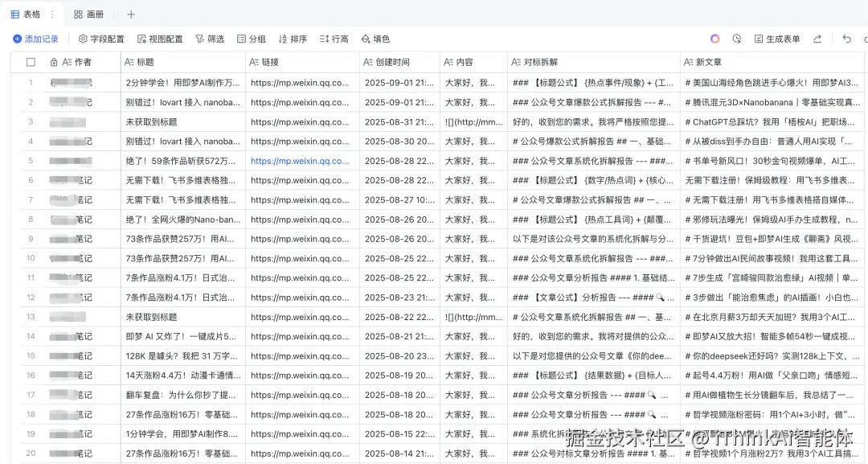The image size is (868, 464).
Task: Select row 3 title '未获取到标题'
Action: tap(182, 121)
